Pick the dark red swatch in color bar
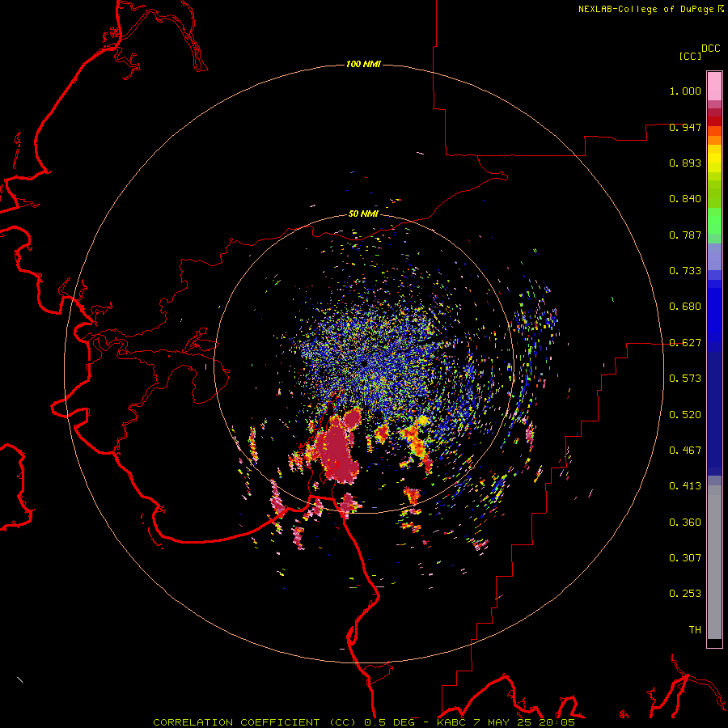The height and width of the screenshot is (728, 728). coord(714,121)
